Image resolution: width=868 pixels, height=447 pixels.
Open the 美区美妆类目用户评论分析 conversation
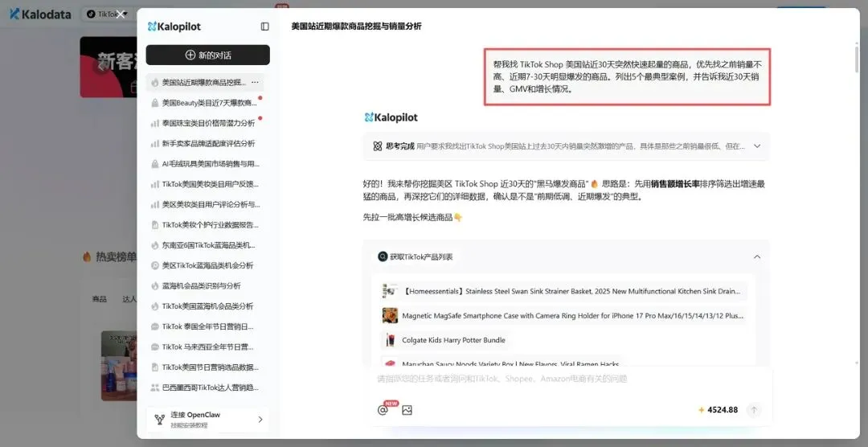pos(205,204)
